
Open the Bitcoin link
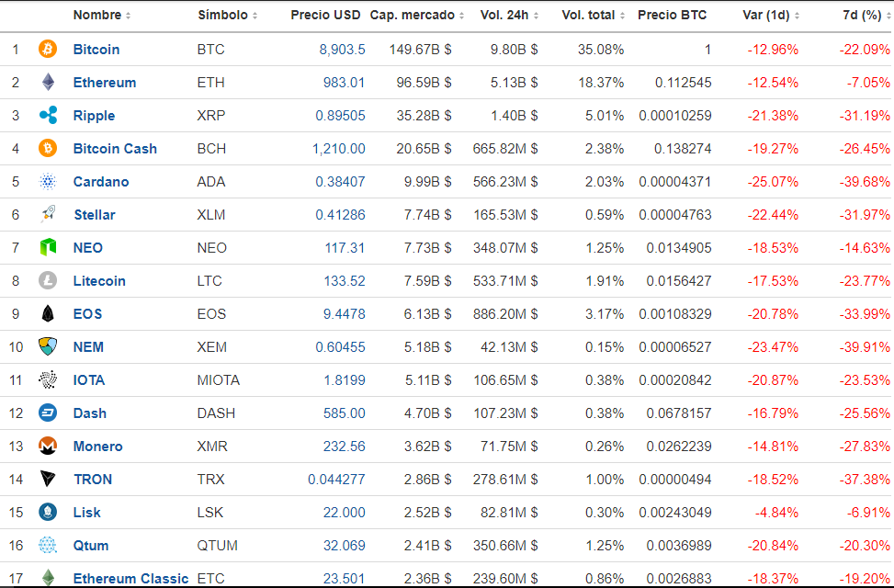(x=96, y=50)
